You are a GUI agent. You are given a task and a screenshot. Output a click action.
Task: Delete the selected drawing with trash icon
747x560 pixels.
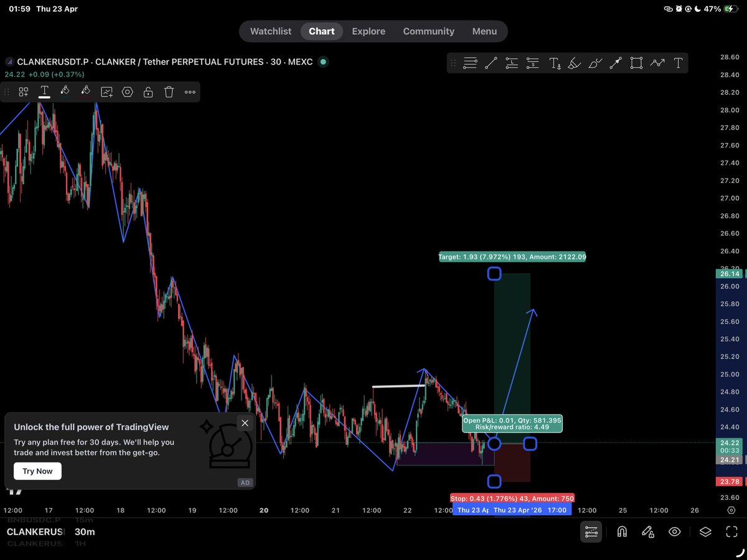(169, 92)
